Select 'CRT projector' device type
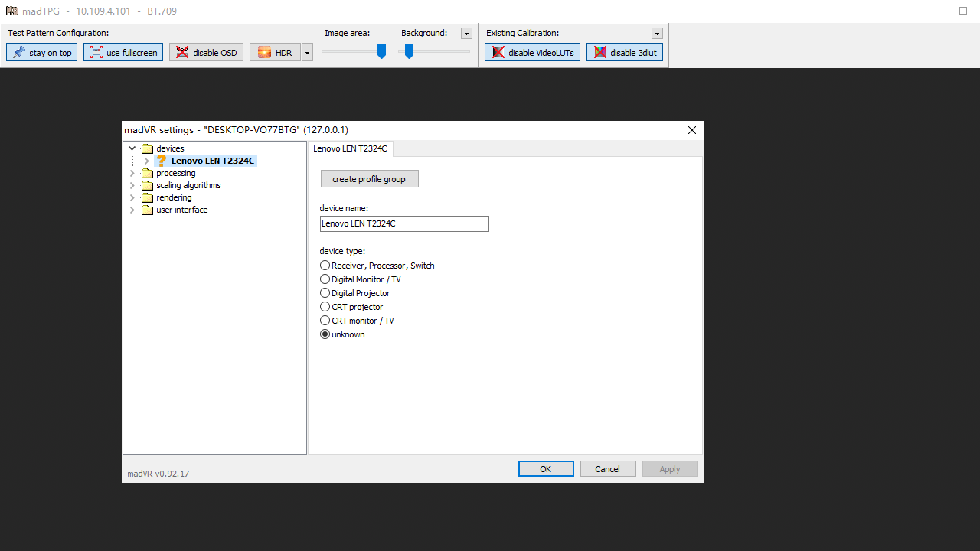 tap(325, 307)
